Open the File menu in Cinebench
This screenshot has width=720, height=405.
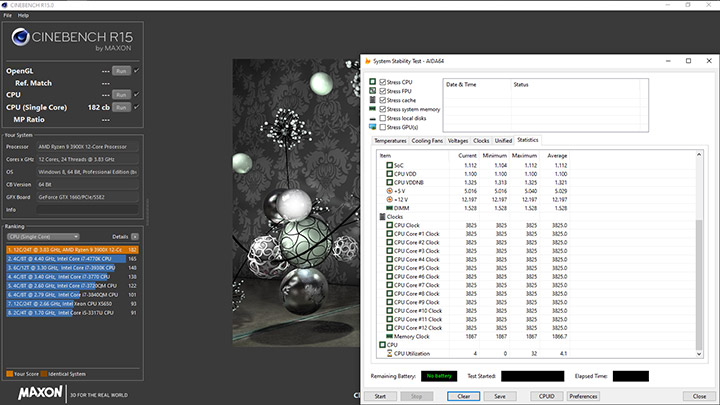point(8,16)
